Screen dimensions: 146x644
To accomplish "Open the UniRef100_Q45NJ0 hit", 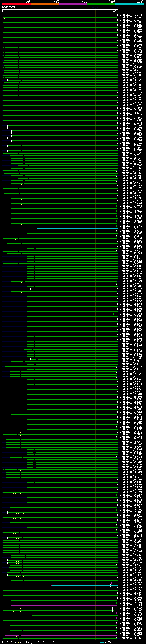I will pyautogui.click(x=131, y=228).
